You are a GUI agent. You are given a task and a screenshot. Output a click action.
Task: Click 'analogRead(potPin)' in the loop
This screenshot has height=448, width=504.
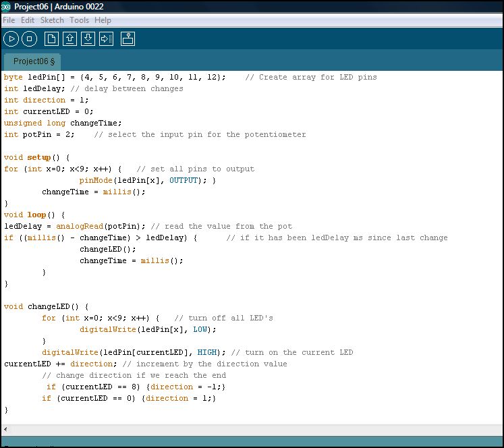click(101, 226)
